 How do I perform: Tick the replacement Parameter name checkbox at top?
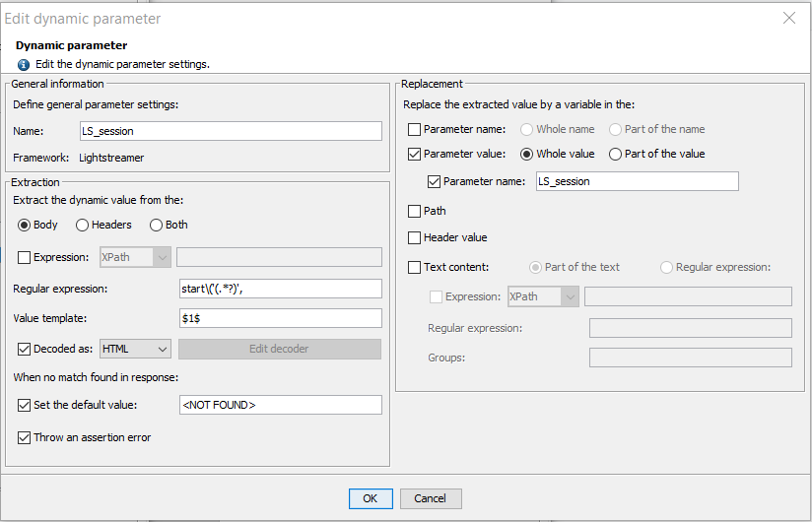415,129
